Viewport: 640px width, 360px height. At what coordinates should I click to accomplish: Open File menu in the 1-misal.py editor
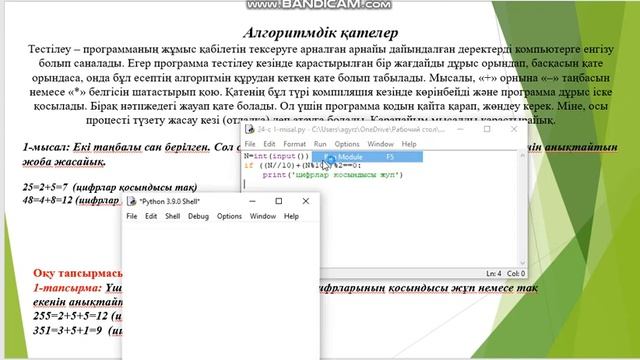250,144
